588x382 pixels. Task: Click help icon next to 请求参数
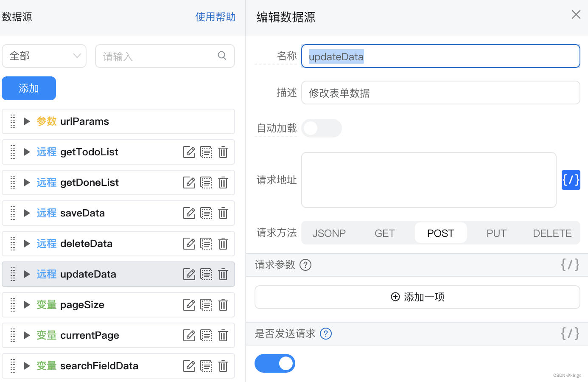click(305, 265)
